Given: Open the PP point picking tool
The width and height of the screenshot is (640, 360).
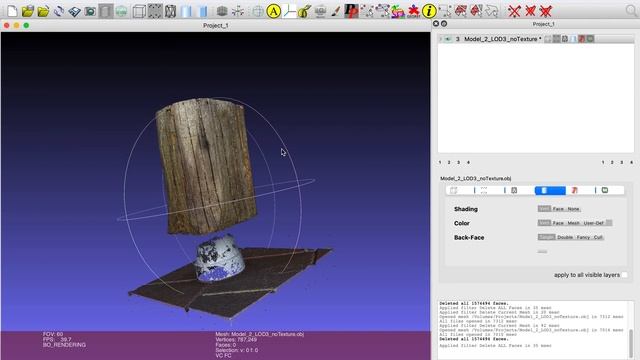Looking at the screenshot, I should pyautogui.click(x=351, y=11).
